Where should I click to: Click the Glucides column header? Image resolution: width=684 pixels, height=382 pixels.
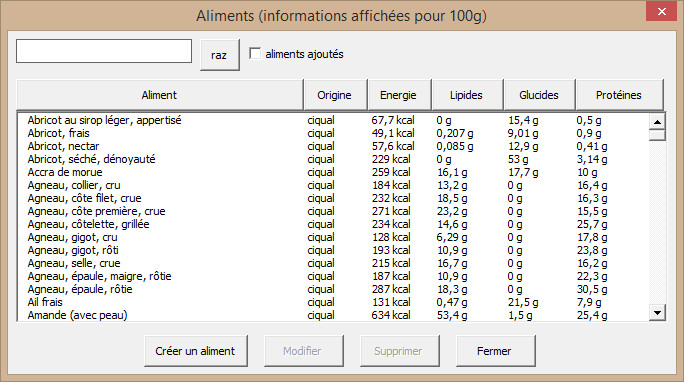pos(539,95)
